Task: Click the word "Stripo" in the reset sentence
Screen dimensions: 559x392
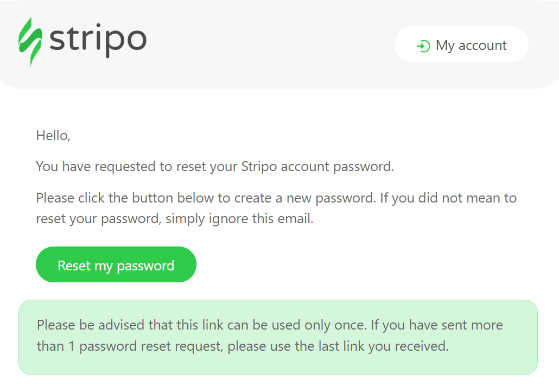Action: click(259, 167)
